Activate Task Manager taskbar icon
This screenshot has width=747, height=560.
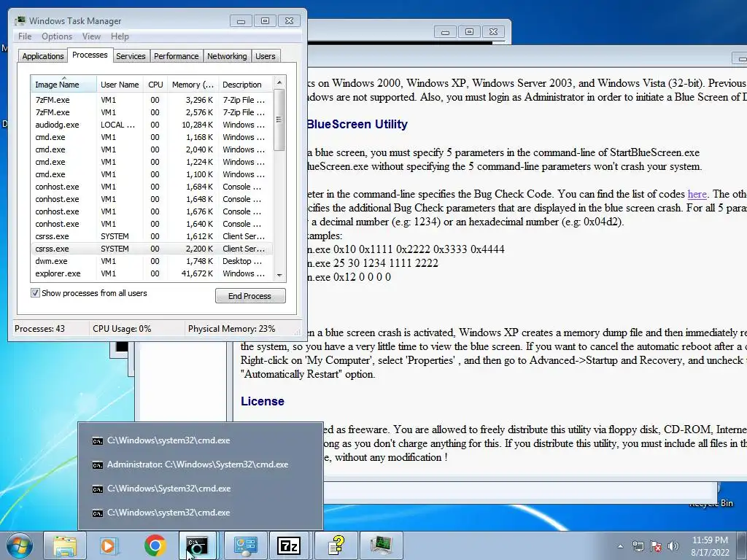[x=382, y=545]
